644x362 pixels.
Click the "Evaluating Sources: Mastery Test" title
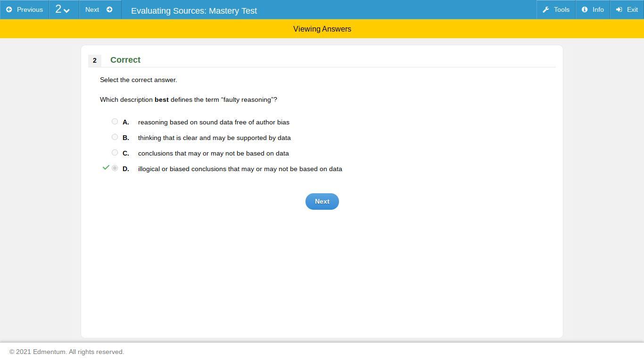pos(194,10)
